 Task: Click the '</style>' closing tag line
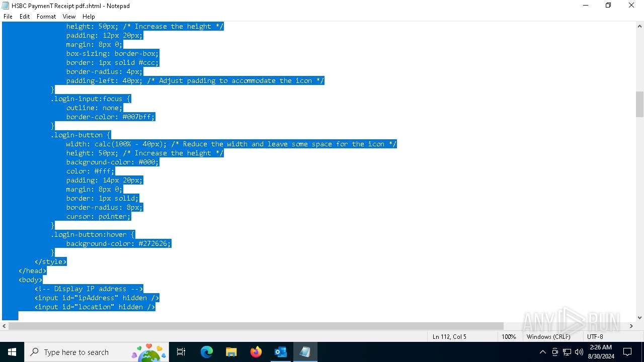tap(50, 261)
